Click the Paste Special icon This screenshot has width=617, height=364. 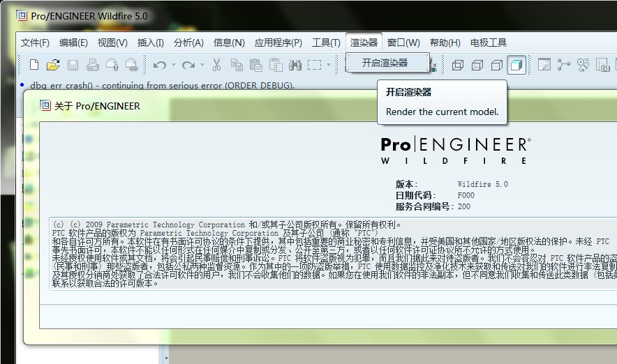tap(276, 64)
